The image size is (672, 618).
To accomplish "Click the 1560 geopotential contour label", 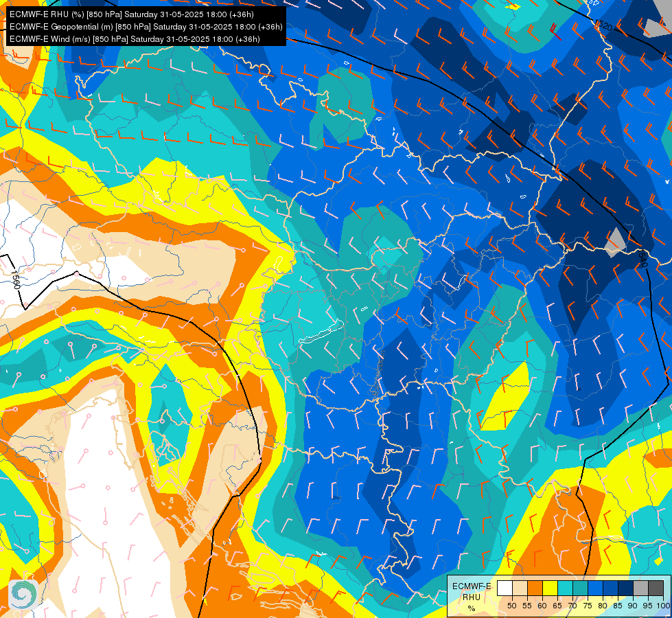I will coord(16,279).
